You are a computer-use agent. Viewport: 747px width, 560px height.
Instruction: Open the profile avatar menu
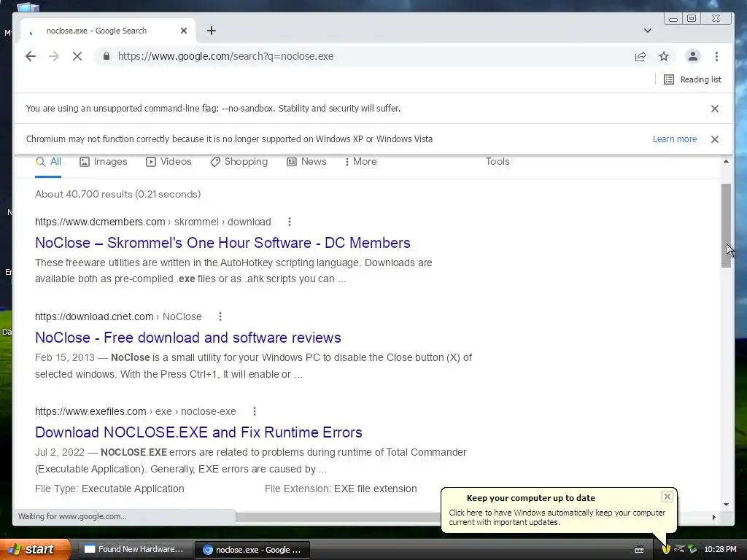point(693,56)
